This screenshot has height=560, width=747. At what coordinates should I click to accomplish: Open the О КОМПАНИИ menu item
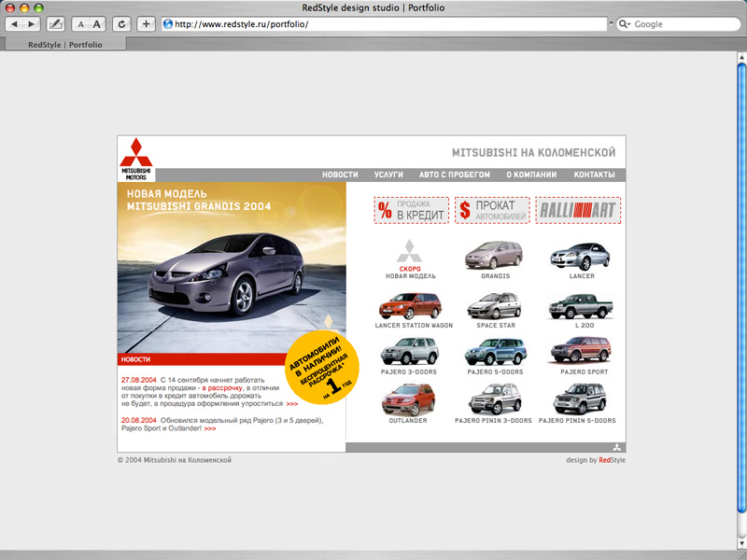point(531,175)
